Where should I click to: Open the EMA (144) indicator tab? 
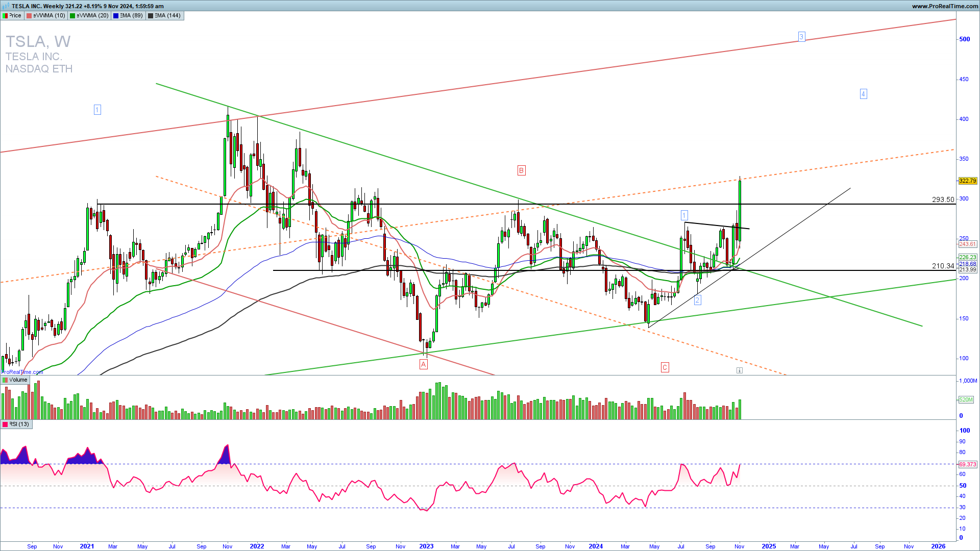[164, 15]
